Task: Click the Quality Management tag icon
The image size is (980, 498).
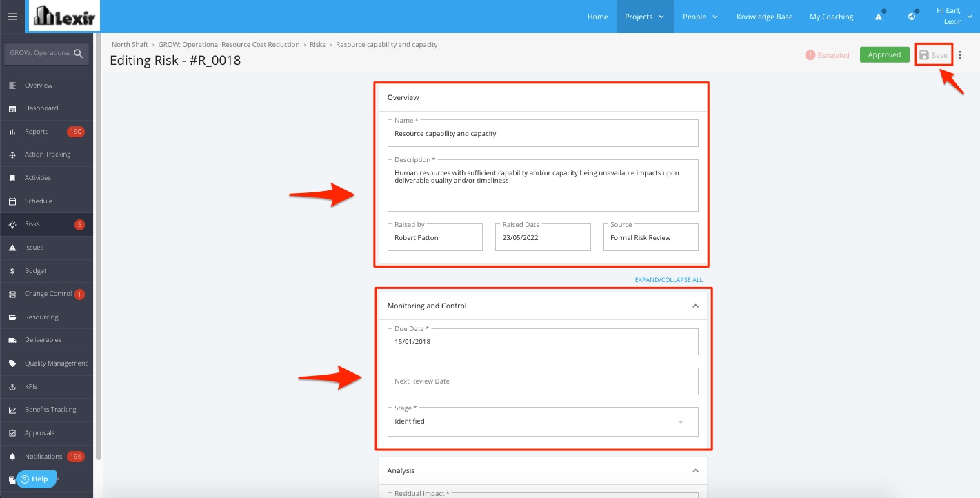Action: (x=12, y=363)
